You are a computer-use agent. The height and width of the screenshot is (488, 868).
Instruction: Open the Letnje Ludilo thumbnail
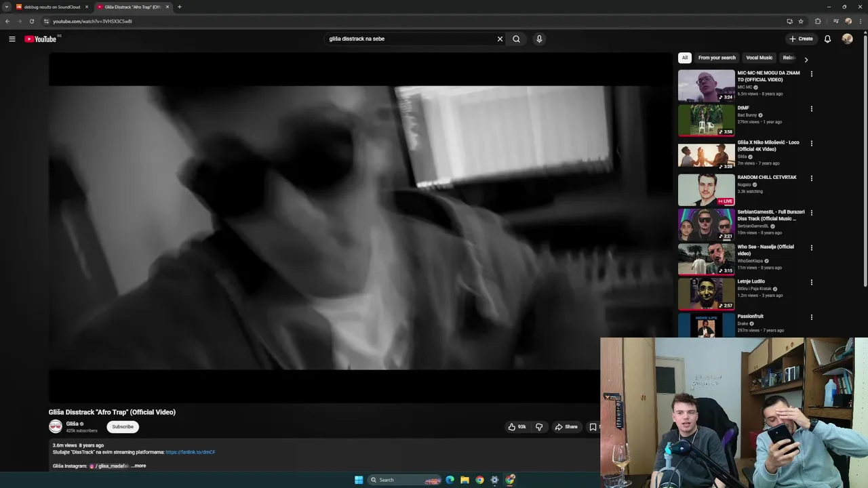(x=706, y=294)
